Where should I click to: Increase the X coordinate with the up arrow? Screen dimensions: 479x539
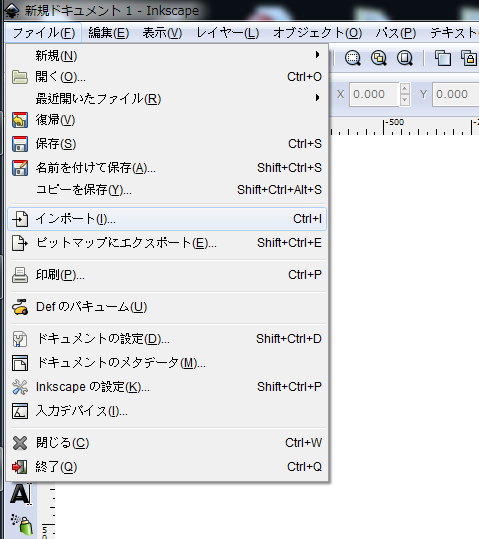pos(405,89)
